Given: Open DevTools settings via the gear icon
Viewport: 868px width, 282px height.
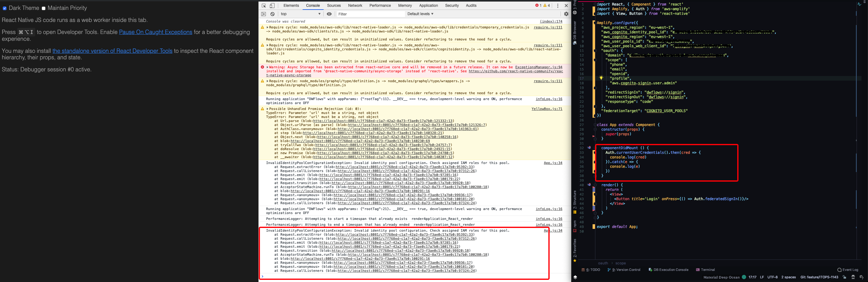Looking at the screenshot, I should [567, 14].
